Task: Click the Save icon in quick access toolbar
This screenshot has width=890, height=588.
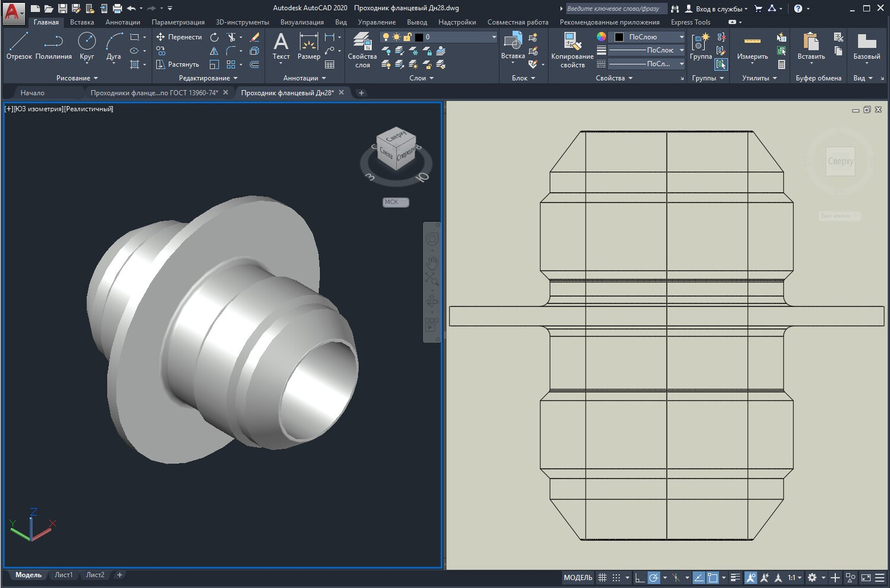Action: (62, 8)
